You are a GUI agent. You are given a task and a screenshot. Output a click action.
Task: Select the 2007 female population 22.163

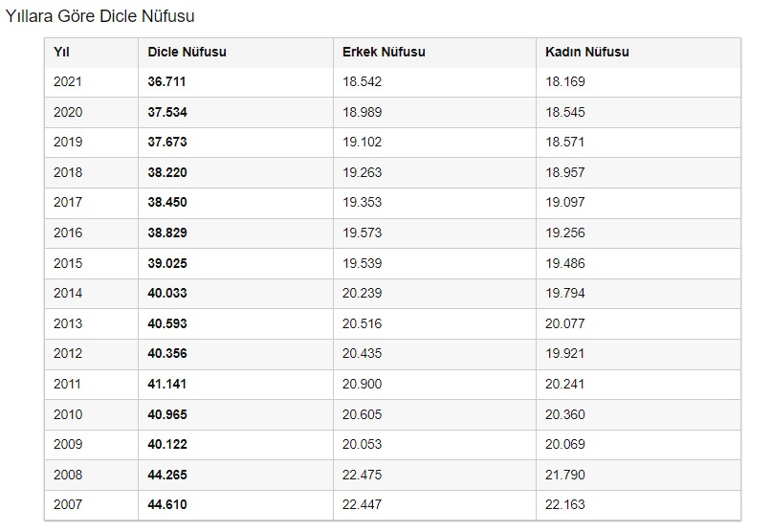pyautogui.click(x=564, y=504)
